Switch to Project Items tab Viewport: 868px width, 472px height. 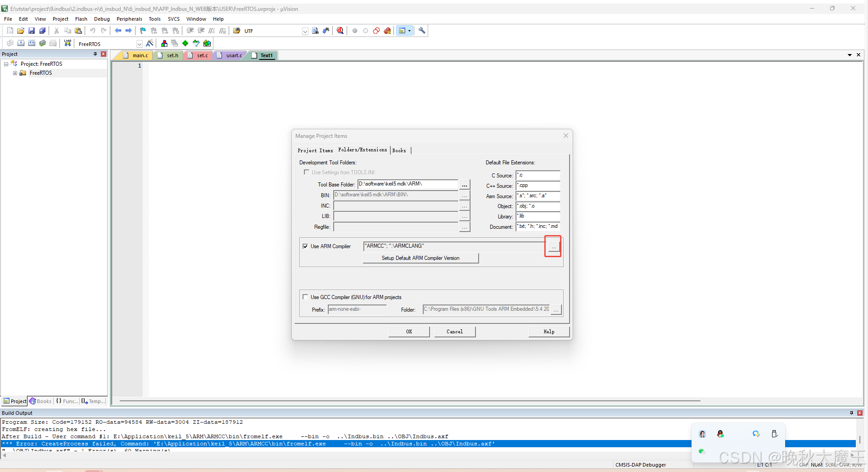tap(315, 150)
